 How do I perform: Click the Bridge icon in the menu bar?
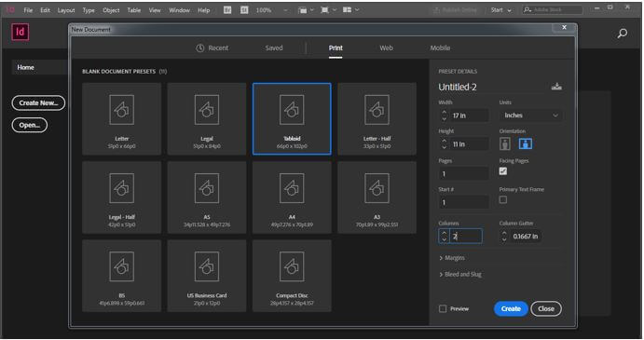(227, 10)
